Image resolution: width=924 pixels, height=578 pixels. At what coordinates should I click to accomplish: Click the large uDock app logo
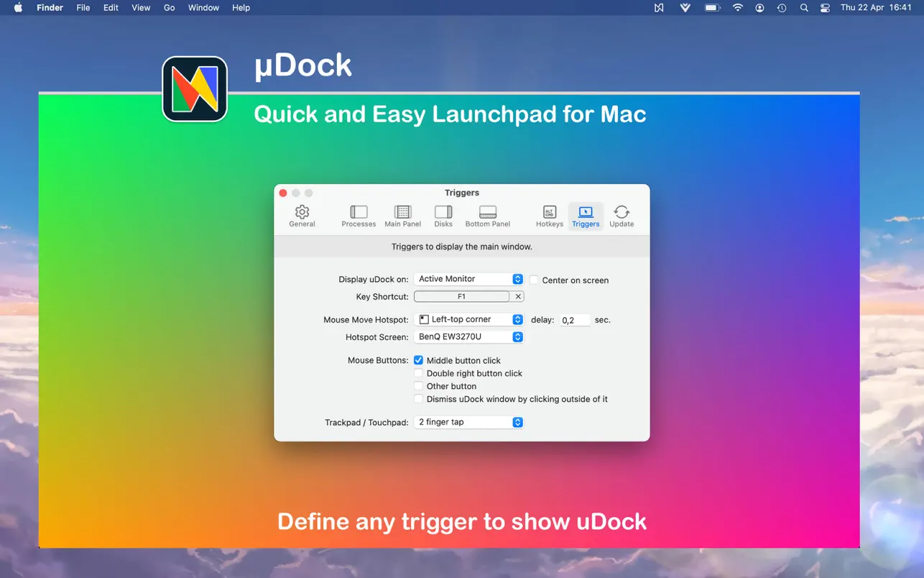[195, 89]
